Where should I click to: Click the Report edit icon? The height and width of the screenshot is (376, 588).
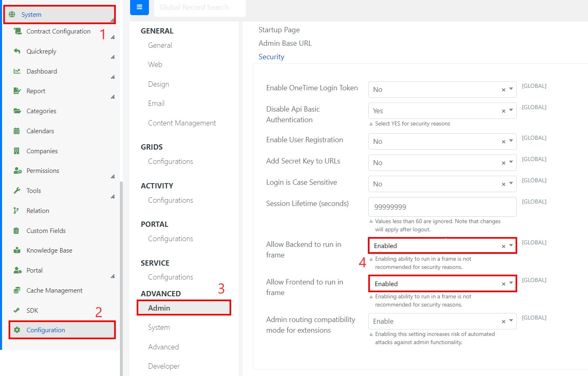(x=17, y=91)
